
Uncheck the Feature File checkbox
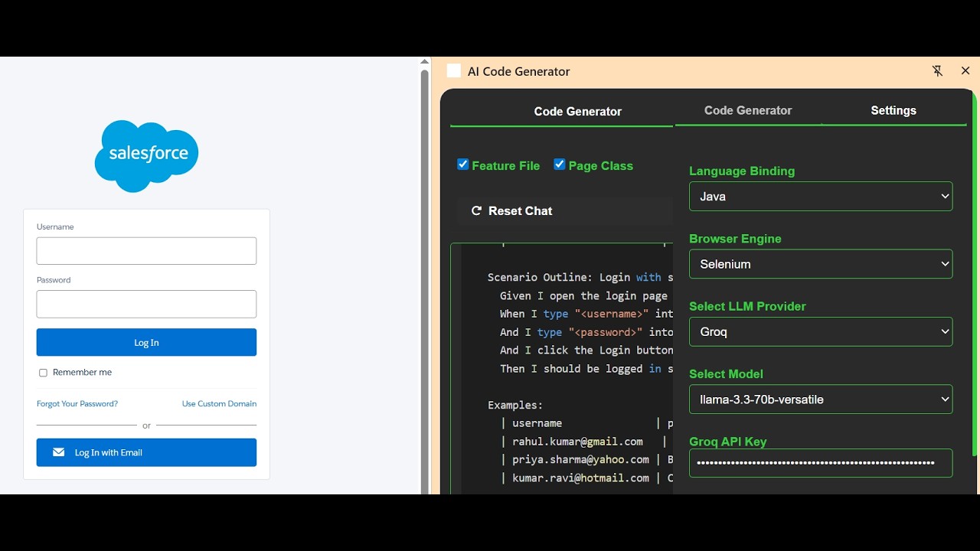click(462, 165)
